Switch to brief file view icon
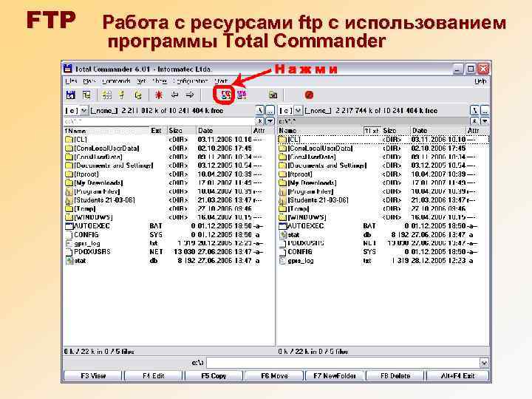 [x=106, y=95]
